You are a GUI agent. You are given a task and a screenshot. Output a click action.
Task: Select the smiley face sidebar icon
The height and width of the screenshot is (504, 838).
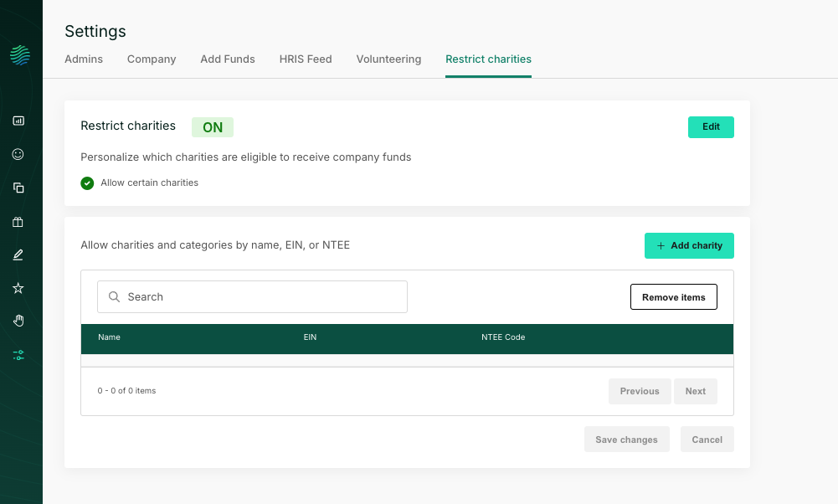(x=18, y=154)
